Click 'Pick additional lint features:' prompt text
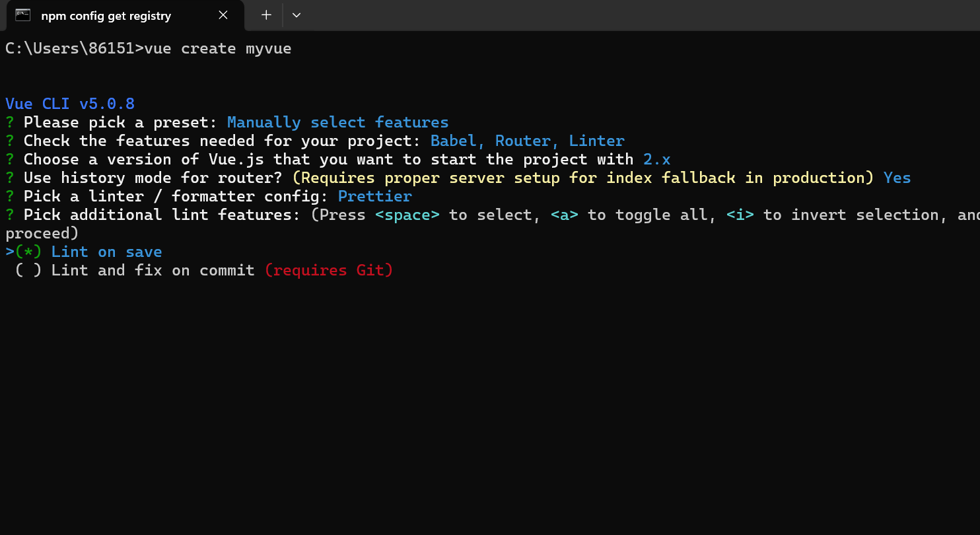The height and width of the screenshot is (535, 980). click(162, 215)
